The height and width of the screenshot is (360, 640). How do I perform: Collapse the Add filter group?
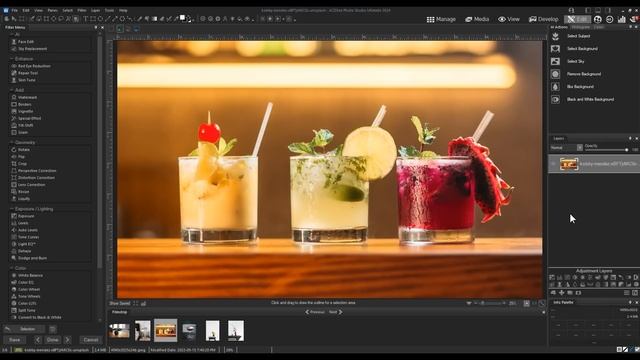click(x=11, y=90)
